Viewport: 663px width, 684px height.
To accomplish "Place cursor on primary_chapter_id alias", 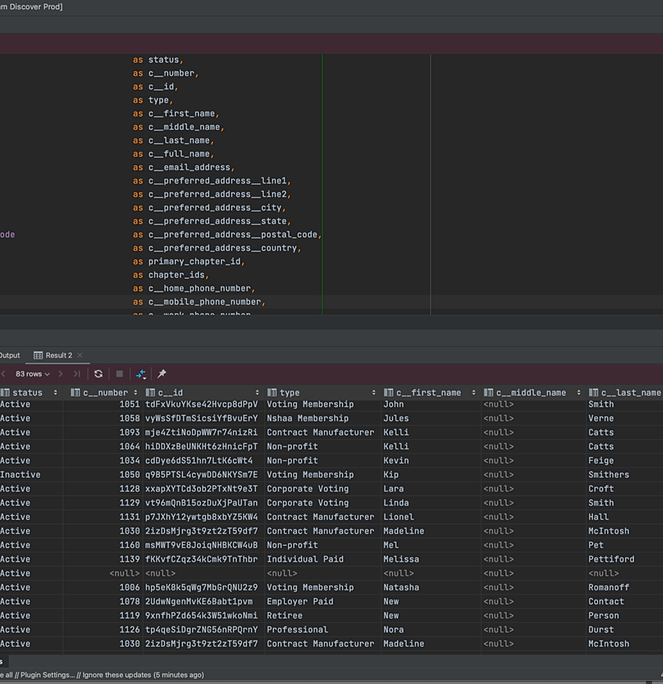I will [x=196, y=261].
